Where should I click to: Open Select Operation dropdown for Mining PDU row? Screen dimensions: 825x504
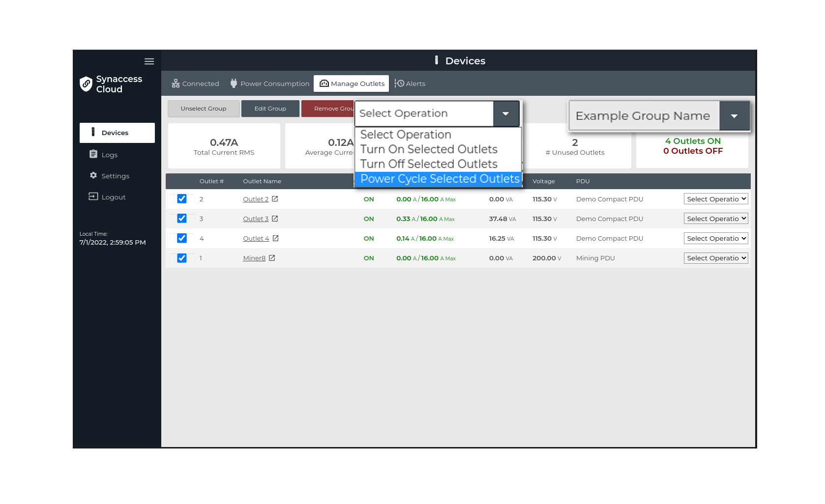point(716,258)
